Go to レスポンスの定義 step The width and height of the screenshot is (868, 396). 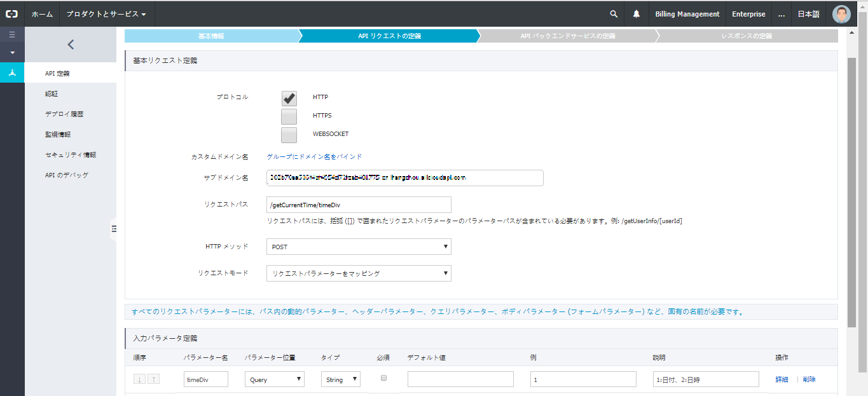point(747,36)
